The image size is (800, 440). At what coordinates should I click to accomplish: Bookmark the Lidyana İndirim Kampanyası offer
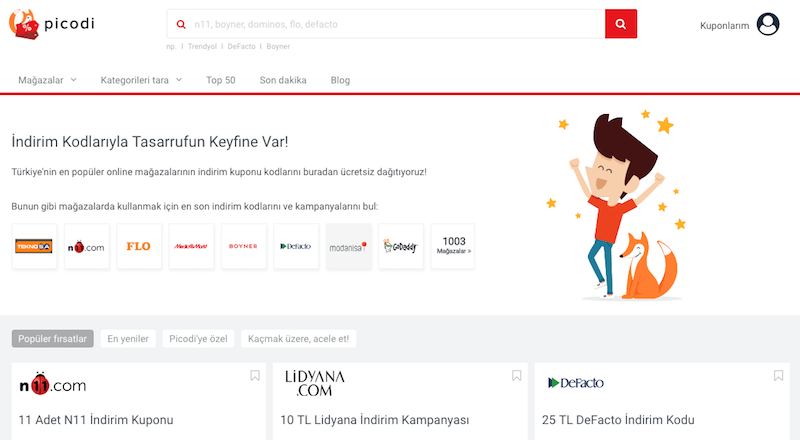click(516, 376)
